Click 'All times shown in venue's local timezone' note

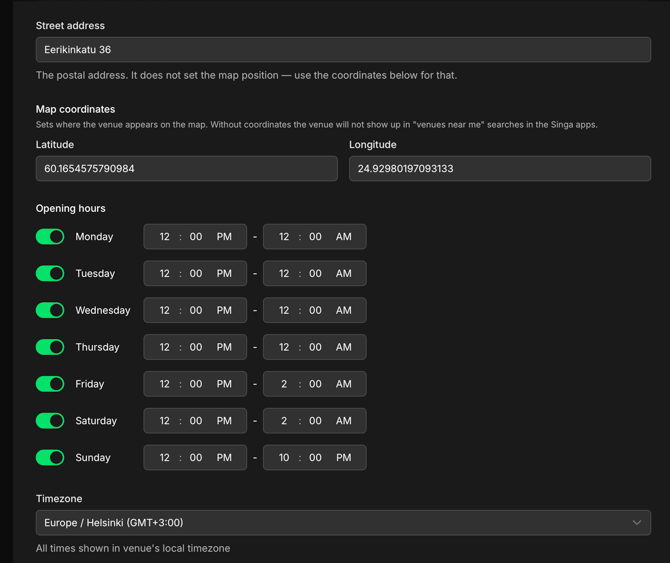(x=133, y=548)
